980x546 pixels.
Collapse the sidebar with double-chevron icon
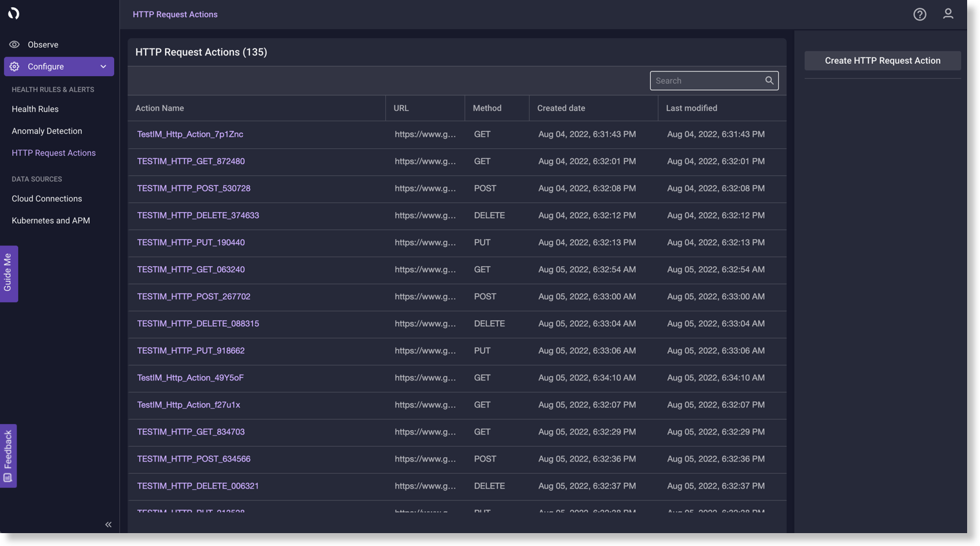click(x=108, y=525)
